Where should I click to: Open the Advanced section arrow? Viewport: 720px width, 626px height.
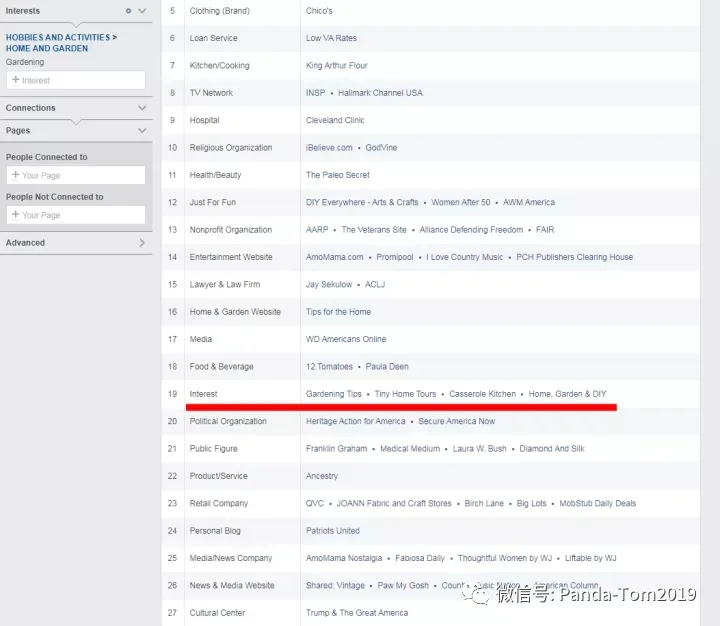(142, 243)
